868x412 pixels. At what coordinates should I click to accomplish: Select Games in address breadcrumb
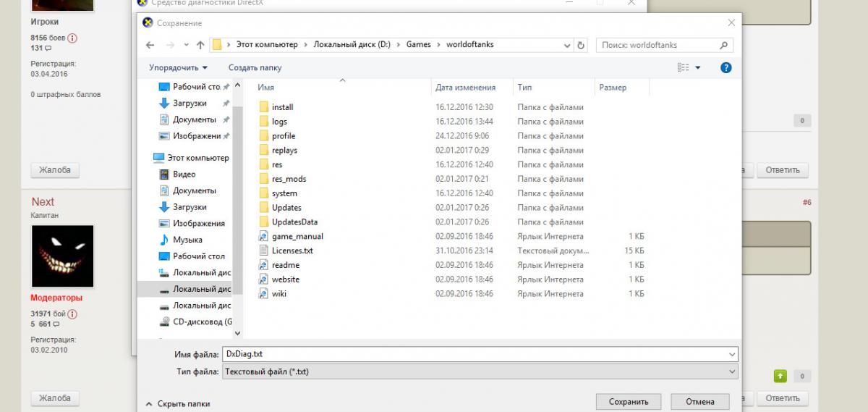(418, 45)
